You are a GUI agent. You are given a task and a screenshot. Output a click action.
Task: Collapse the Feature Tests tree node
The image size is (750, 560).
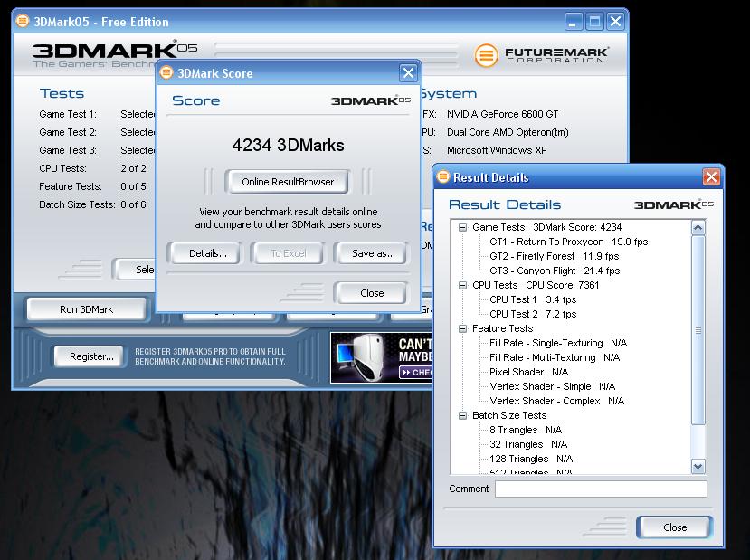click(462, 328)
